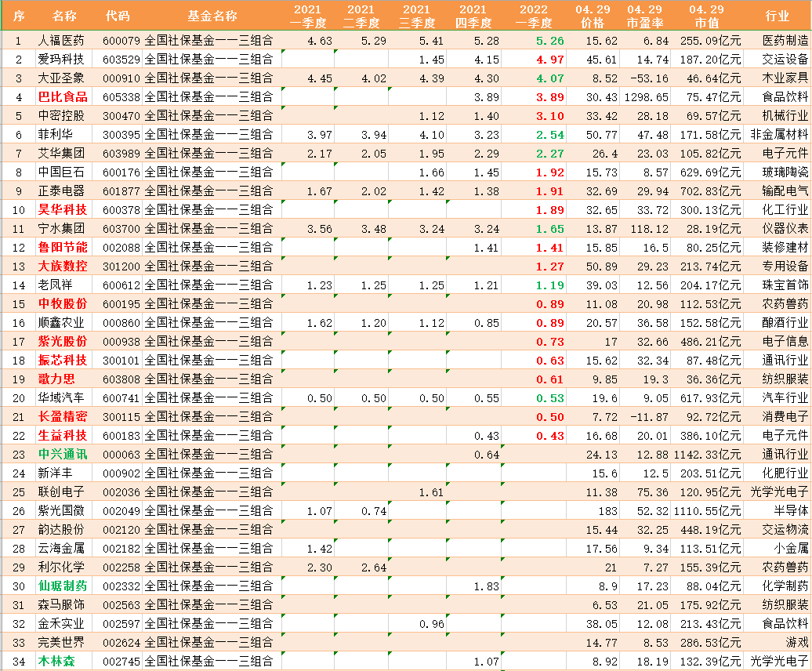Click market cap 1110.55亿元
This screenshot has width=812, height=671.
[708, 511]
